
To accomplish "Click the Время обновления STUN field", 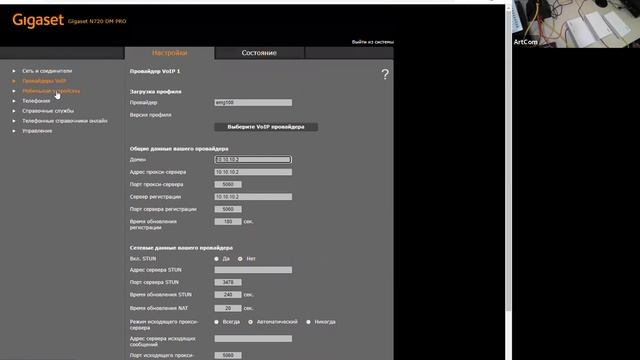I will [228, 295].
